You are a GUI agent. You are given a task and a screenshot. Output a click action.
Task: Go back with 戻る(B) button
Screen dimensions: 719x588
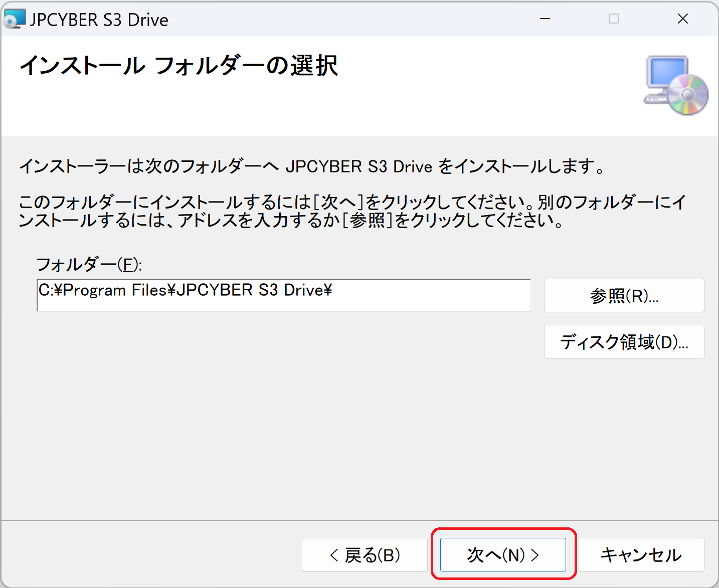(365, 554)
